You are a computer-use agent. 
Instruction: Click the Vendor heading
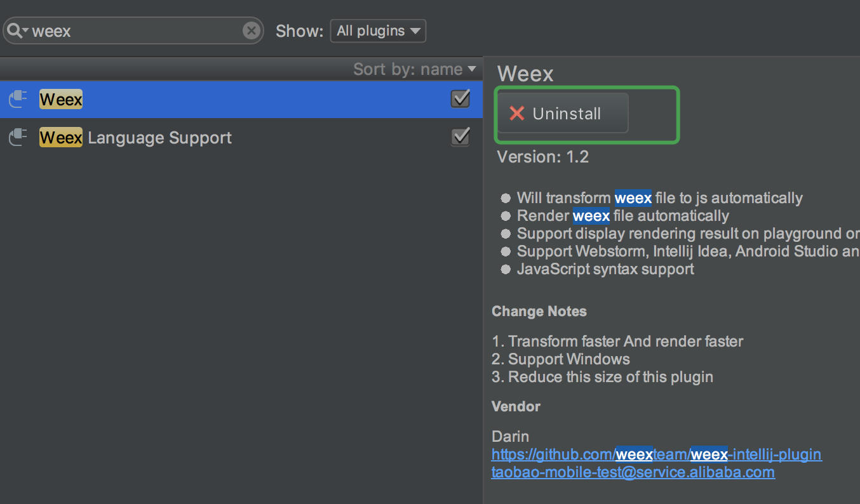516,406
